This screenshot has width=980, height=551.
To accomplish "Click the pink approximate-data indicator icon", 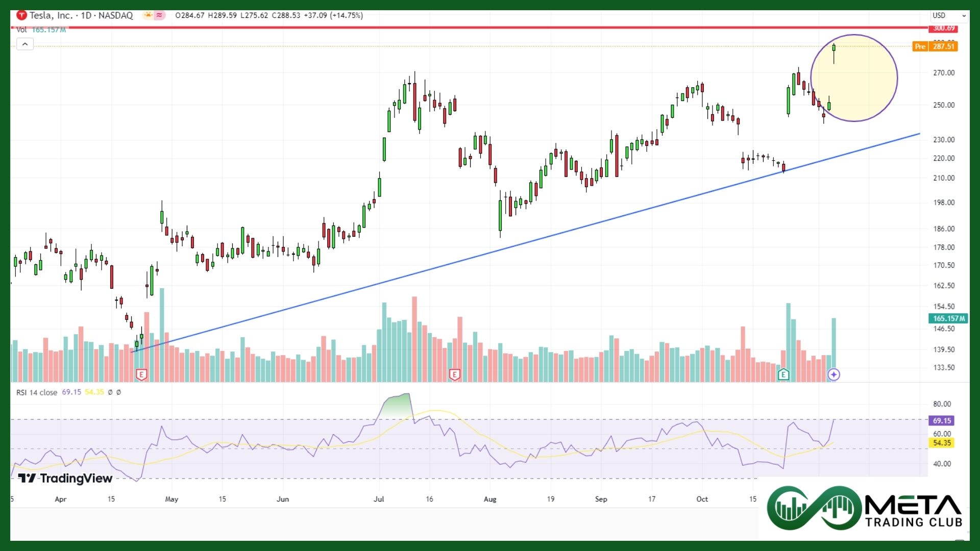I will [x=160, y=15].
